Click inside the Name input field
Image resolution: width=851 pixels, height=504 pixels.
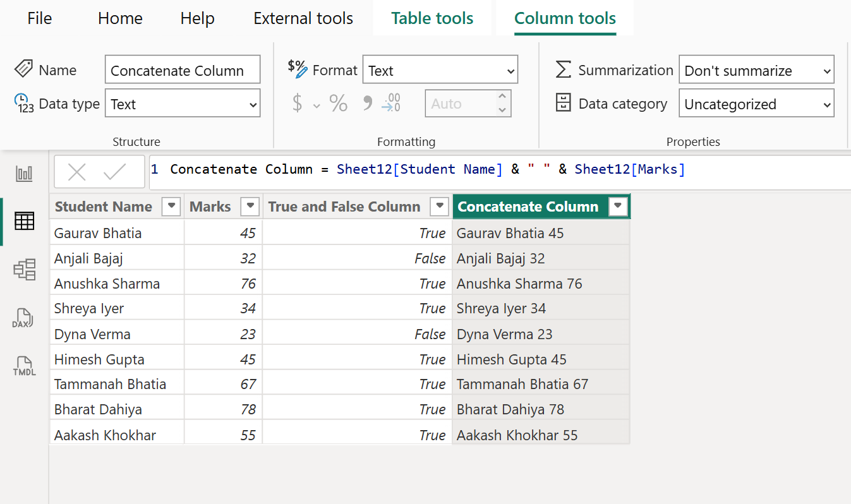[183, 69]
